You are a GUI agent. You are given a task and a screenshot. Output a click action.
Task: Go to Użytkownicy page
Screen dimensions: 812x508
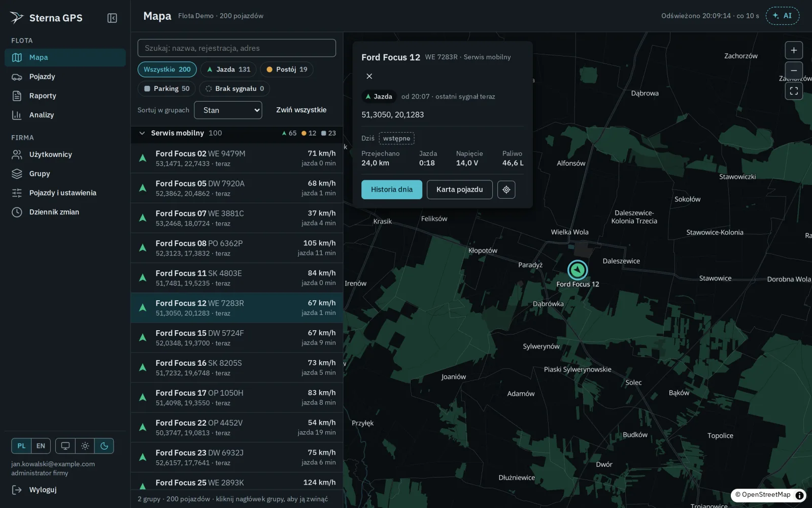pyautogui.click(x=65, y=154)
